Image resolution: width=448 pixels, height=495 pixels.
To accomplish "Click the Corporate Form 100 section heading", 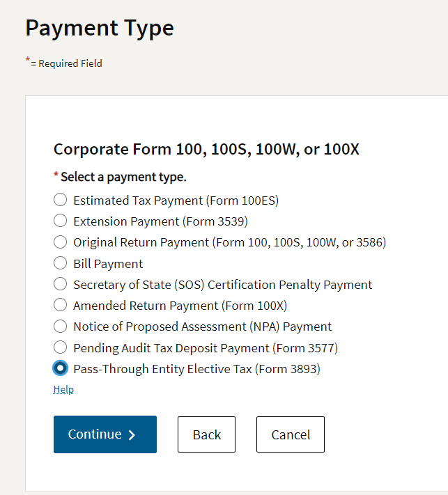I will point(206,149).
